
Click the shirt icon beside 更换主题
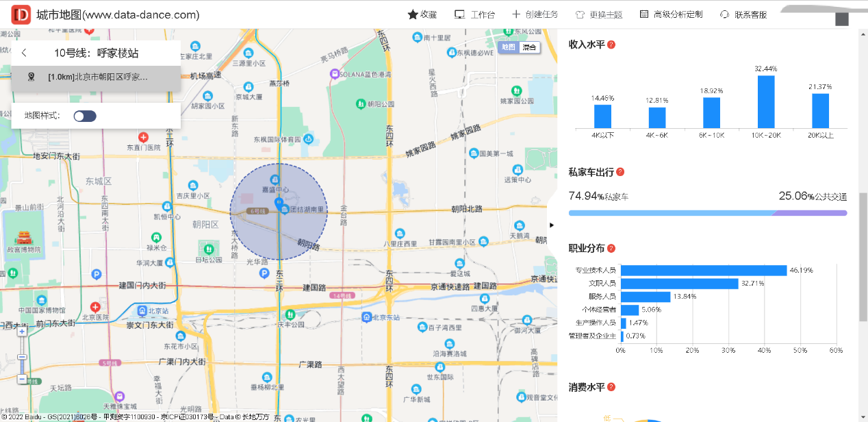tap(580, 14)
